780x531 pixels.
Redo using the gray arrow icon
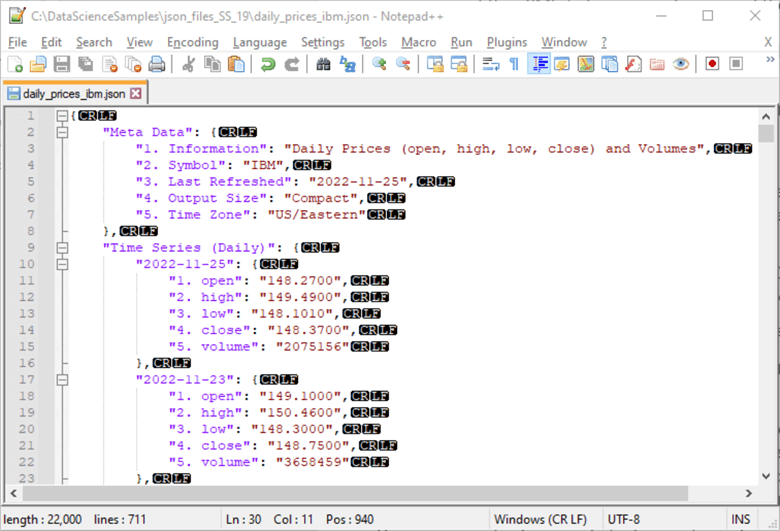tap(292, 64)
